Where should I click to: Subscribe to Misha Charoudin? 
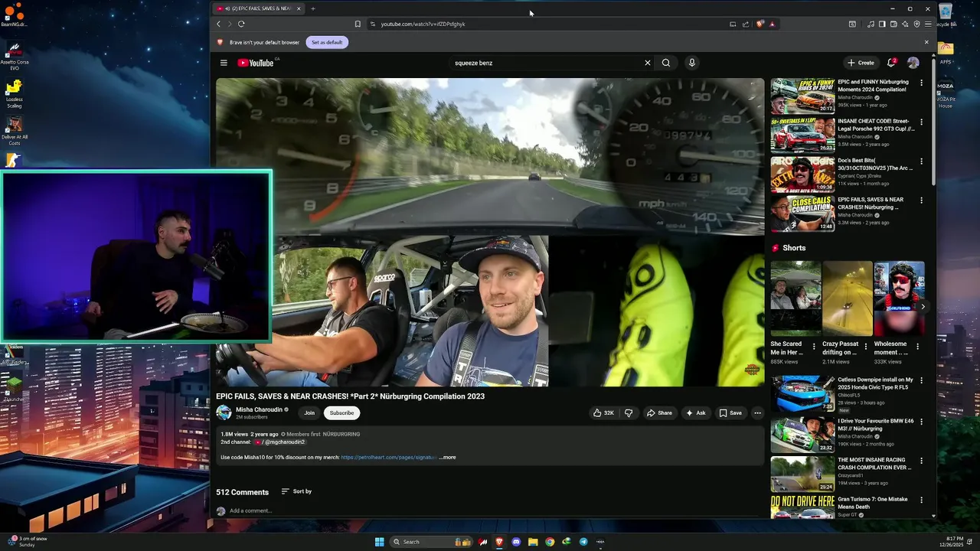[x=341, y=412]
